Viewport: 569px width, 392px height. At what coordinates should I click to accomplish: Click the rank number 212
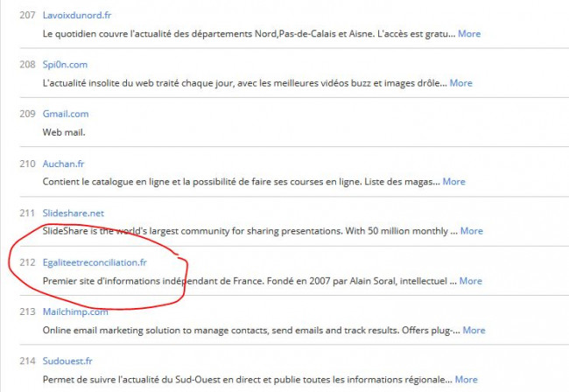(28, 262)
